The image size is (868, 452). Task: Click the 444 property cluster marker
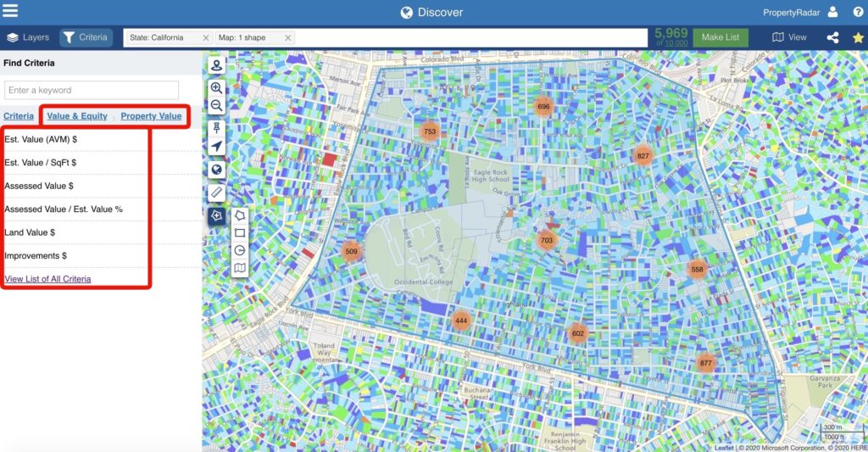coord(461,321)
